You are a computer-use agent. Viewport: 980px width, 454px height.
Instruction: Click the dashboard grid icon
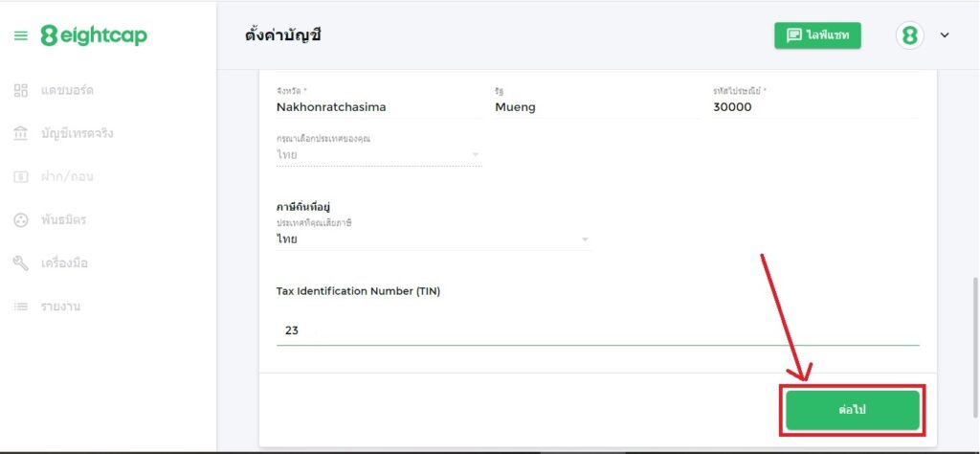point(21,90)
